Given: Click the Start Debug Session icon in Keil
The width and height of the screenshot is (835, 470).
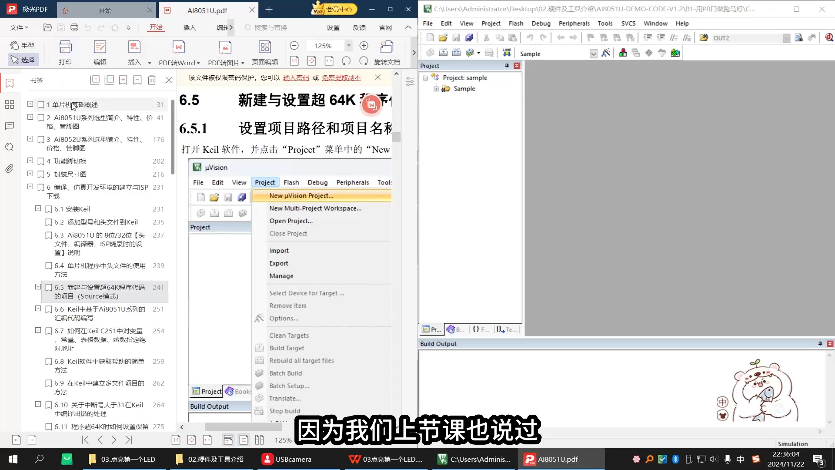Looking at the screenshot, I should (x=829, y=38).
